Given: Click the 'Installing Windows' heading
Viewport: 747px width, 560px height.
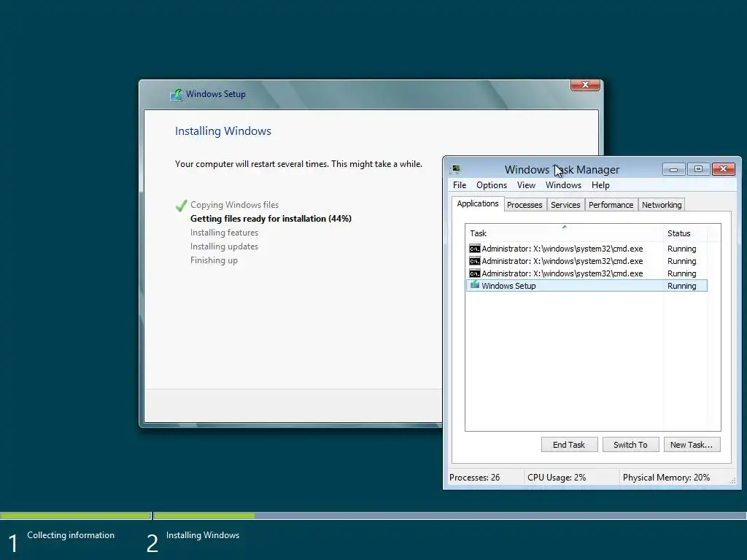Looking at the screenshot, I should [x=223, y=131].
